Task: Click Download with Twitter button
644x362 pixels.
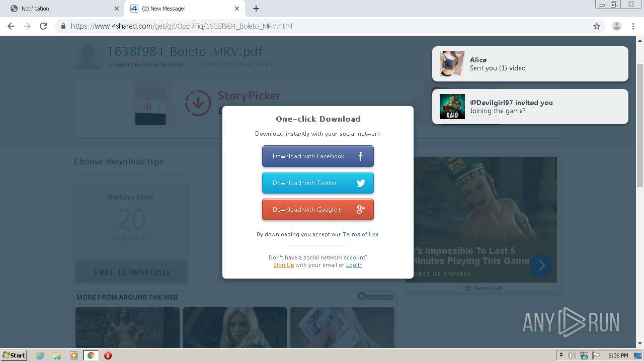Action: point(318,183)
